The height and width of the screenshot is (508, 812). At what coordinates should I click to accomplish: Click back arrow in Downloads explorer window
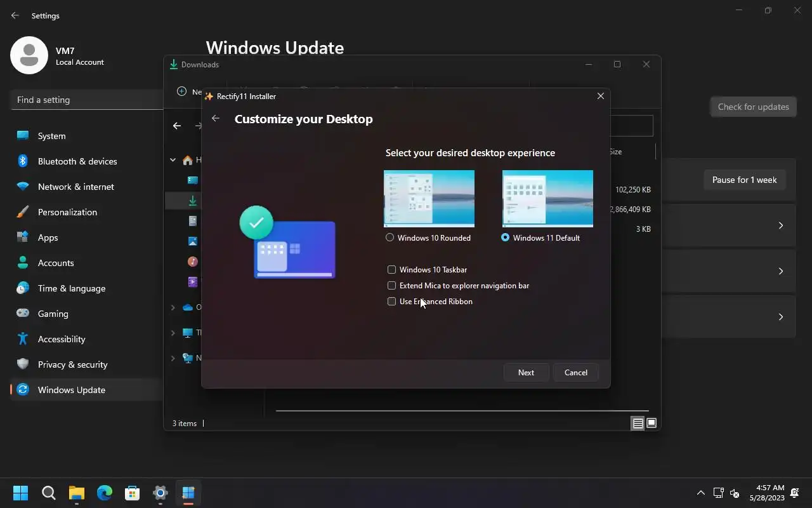point(177,126)
